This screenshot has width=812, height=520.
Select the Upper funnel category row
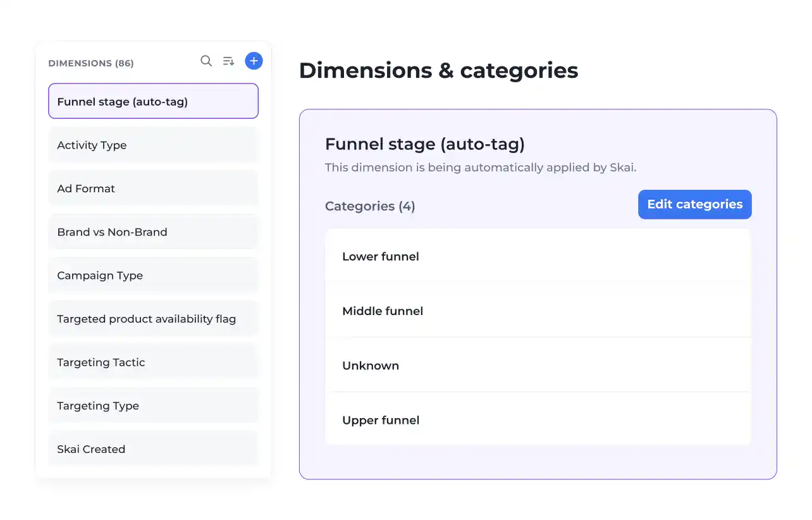pyautogui.click(x=538, y=419)
